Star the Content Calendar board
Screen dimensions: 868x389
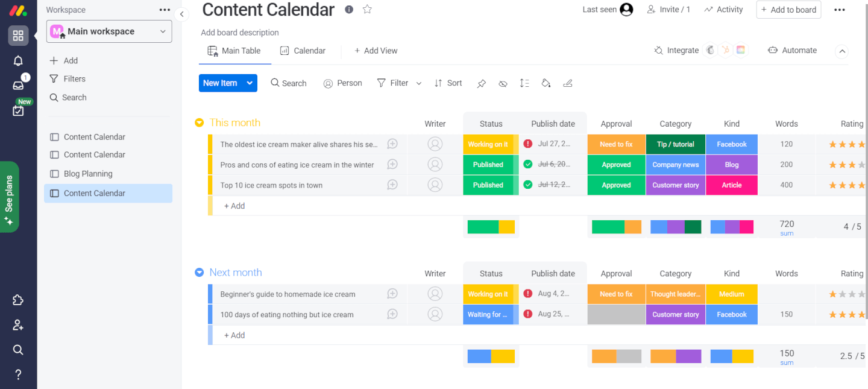point(367,9)
